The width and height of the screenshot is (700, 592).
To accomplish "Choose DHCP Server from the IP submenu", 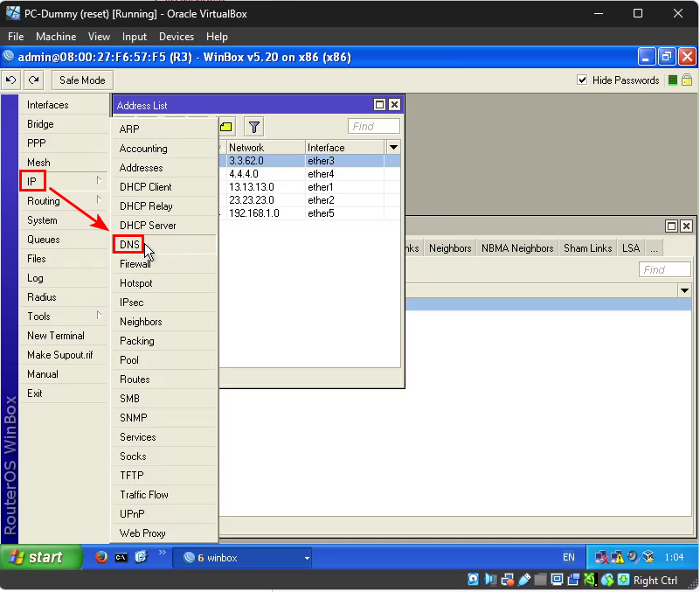I will (x=165, y=226).
